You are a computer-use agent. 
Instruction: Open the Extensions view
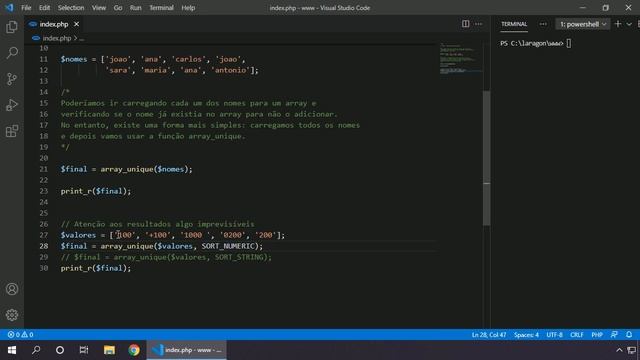[12, 131]
